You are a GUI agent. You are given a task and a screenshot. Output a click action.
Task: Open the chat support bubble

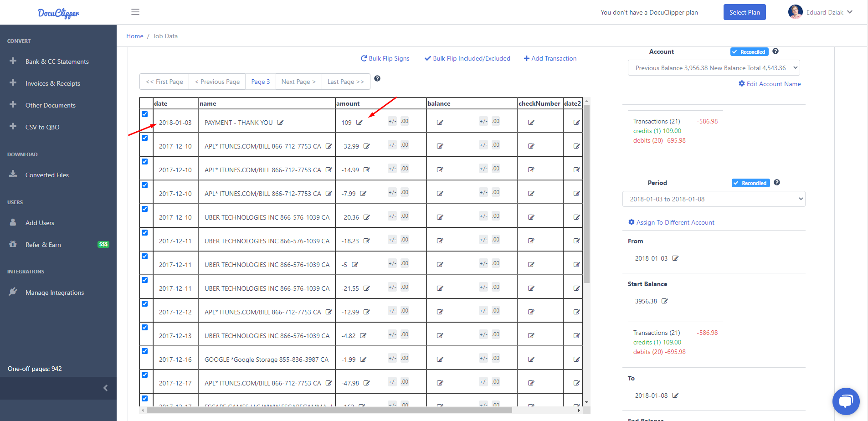pyautogui.click(x=846, y=401)
